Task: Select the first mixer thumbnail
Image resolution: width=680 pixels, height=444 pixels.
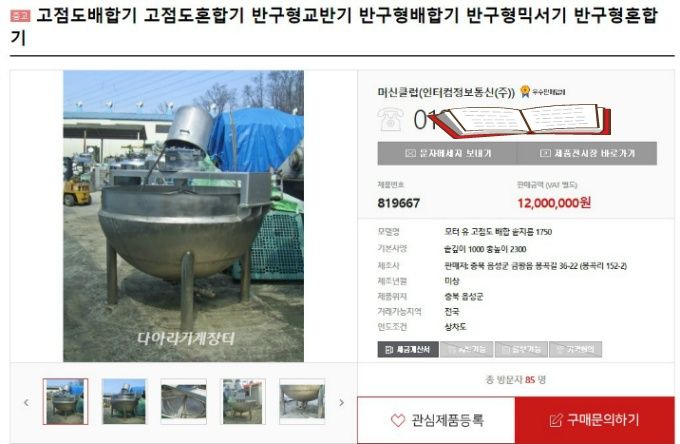Action: tap(65, 402)
